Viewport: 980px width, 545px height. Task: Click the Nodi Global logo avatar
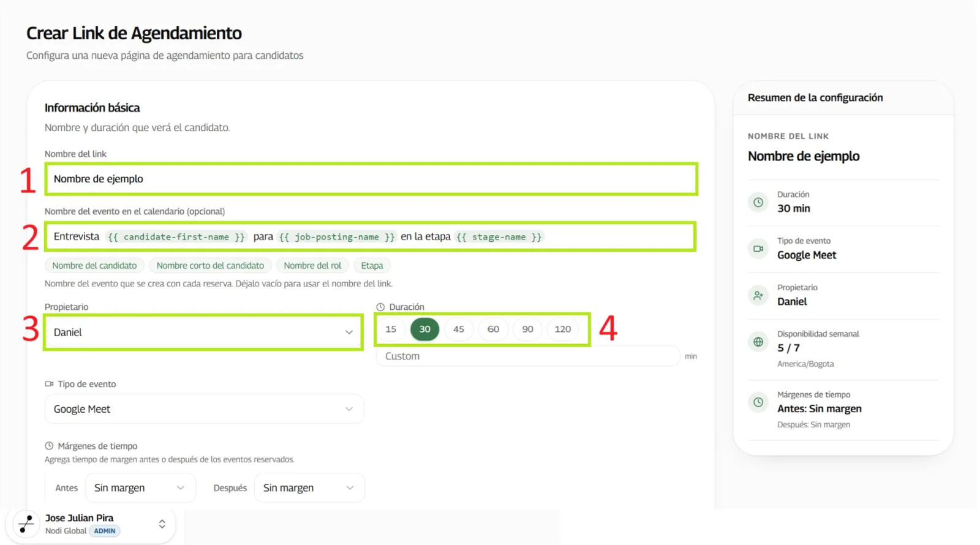point(26,524)
